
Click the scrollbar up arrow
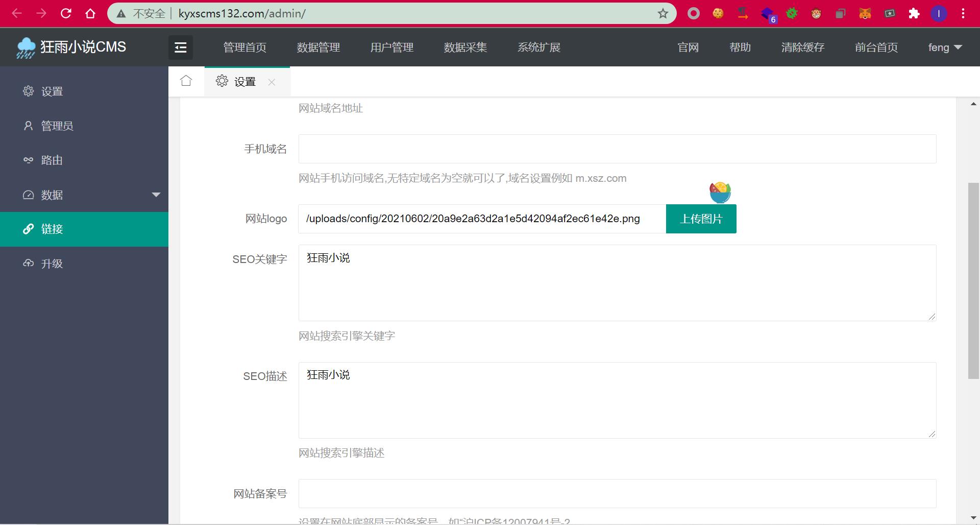tap(973, 104)
